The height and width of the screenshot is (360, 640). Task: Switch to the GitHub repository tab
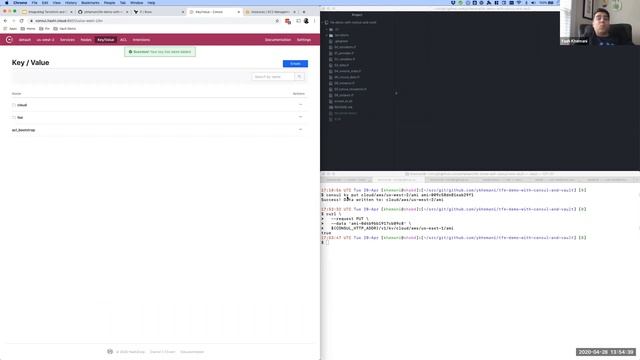click(103, 12)
